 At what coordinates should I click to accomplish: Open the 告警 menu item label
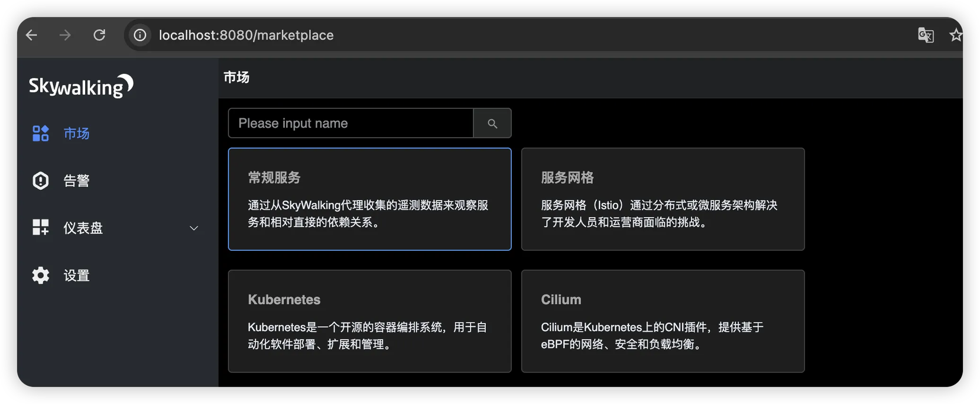[76, 181]
